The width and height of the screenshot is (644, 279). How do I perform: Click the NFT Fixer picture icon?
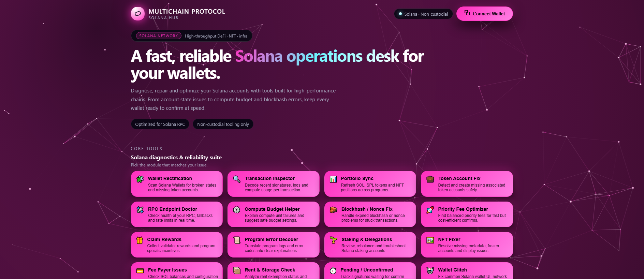pyautogui.click(x=430, y=240)
